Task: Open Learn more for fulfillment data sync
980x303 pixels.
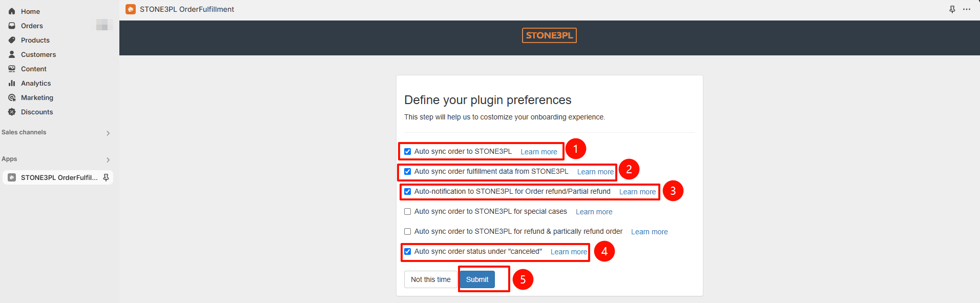Action: pos(595,172)
